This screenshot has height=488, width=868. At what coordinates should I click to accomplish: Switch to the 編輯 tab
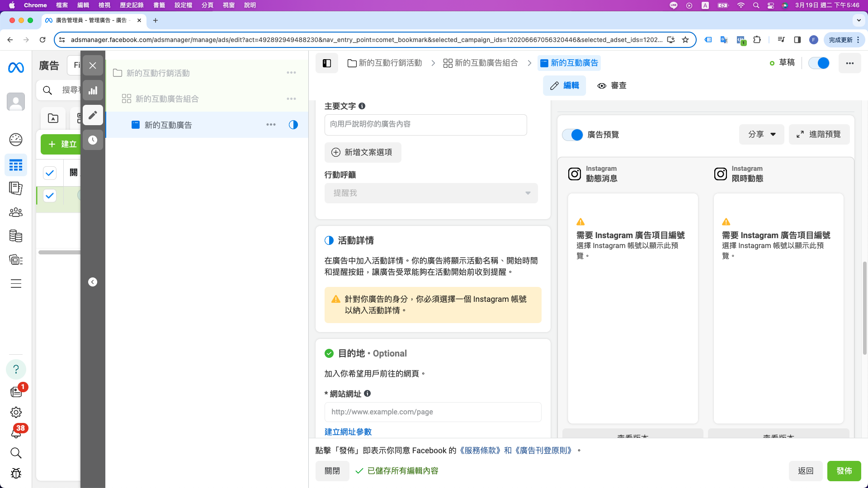click(x=564, y=85)
